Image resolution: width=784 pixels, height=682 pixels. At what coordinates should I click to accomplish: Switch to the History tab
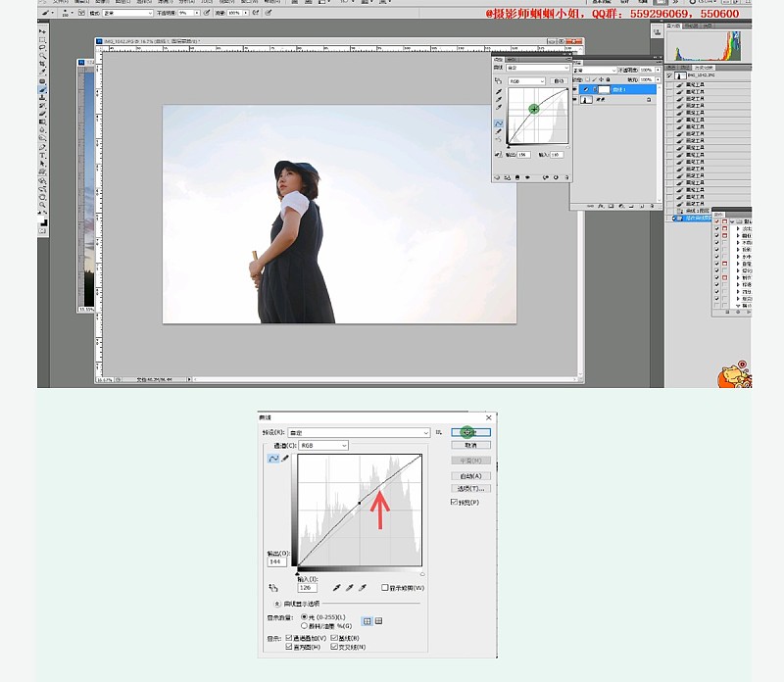pos(703,68)
